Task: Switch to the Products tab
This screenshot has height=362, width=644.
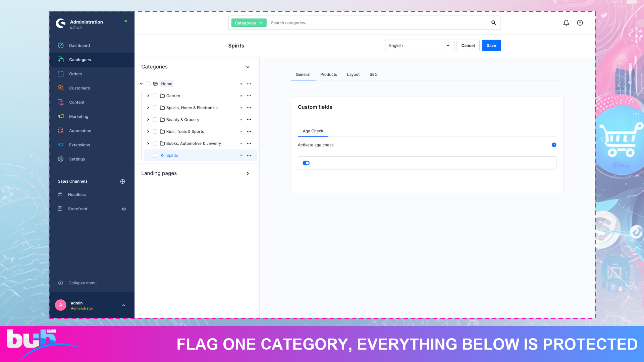Action: pos(329,74)
